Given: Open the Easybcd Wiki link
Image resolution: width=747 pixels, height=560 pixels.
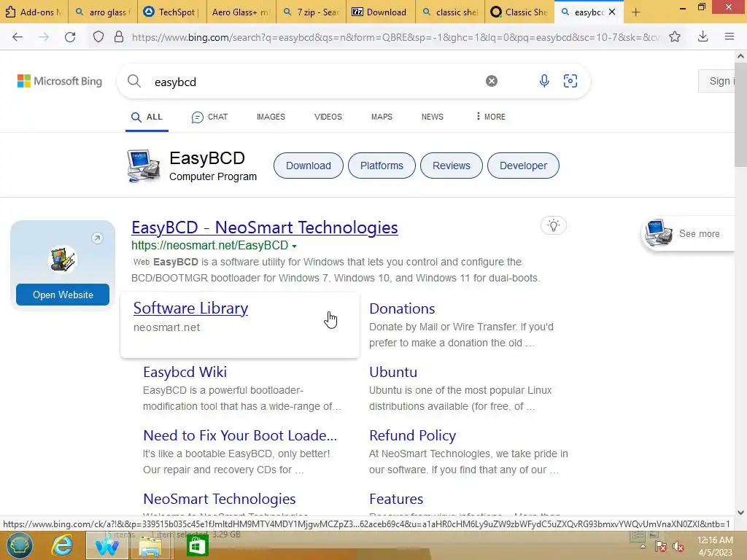Looking at the screenshot, I should [185, 372].
